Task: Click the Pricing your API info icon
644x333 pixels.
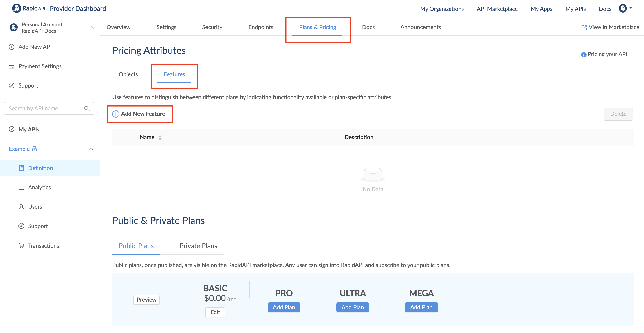Action: pyautogui.click(x=584, y=55)
